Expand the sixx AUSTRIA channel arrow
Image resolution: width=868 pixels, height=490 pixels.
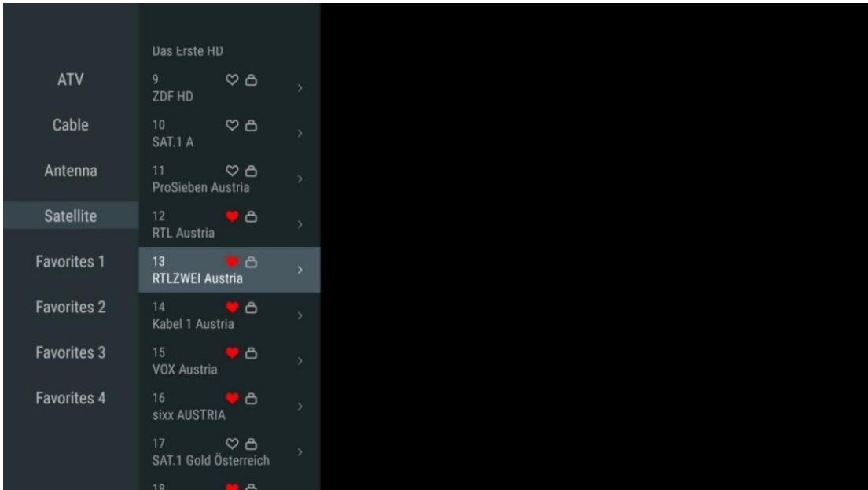tap(300, 406)
